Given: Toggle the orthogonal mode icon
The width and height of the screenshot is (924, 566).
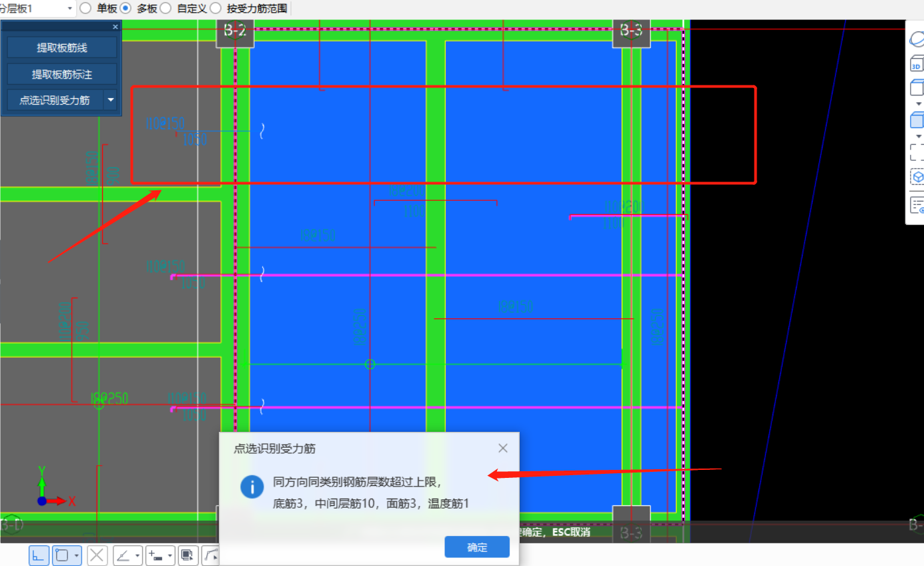Looking at the screenshot, I should tap(39, 555).
